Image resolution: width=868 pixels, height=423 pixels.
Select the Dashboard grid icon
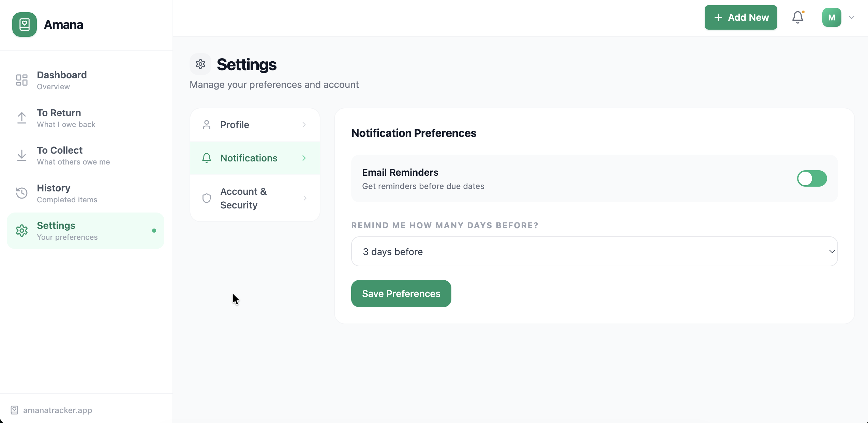pyautogui.click(x=21, y=80)
